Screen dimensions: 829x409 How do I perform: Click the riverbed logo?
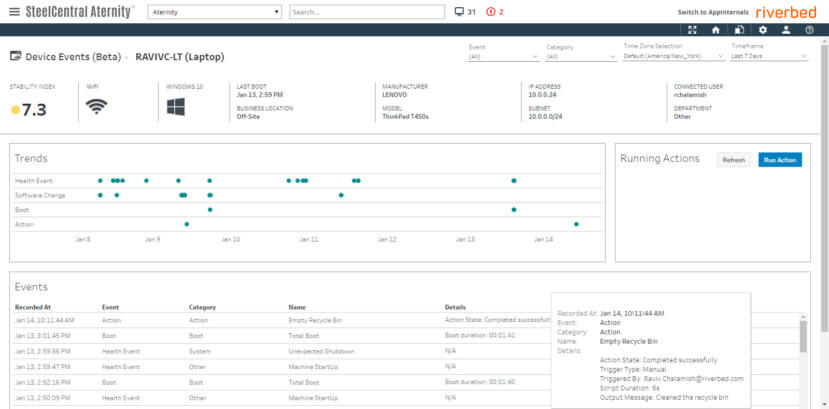[786, 12]
